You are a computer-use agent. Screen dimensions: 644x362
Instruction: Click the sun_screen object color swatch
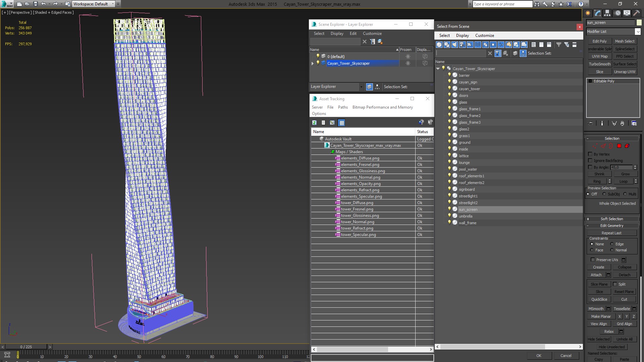[639, 22]
